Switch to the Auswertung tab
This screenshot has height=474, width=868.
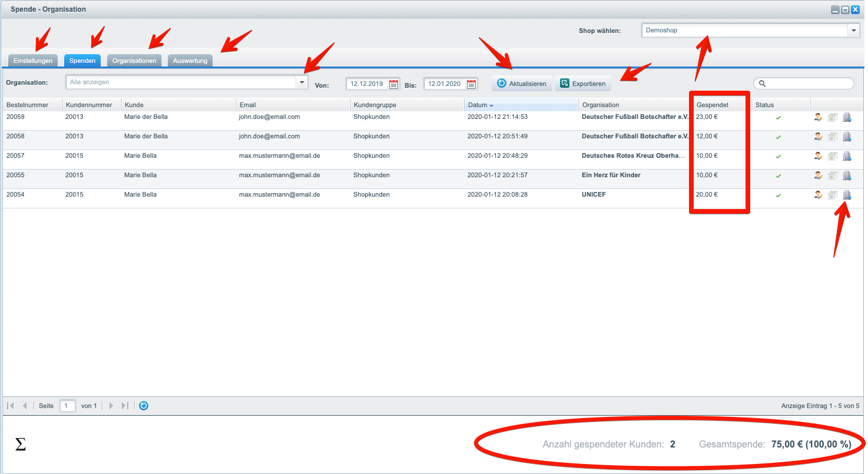click(x=190, y=61)
